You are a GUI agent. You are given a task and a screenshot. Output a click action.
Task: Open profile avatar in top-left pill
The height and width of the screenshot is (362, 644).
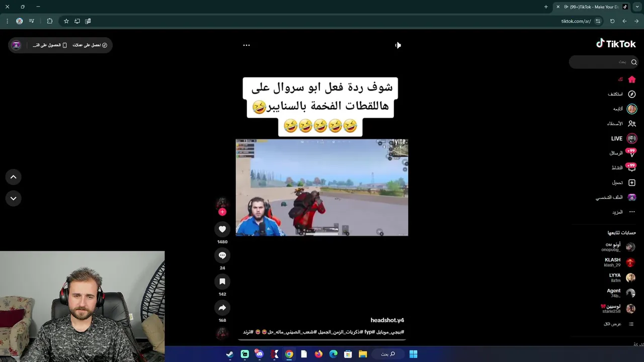point(16,45)
